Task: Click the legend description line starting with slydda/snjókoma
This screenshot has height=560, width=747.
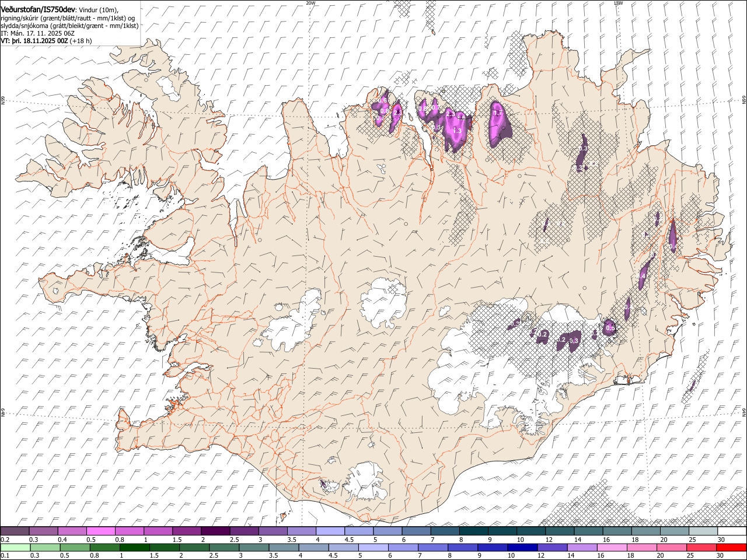Action: (x=69, y=26)
